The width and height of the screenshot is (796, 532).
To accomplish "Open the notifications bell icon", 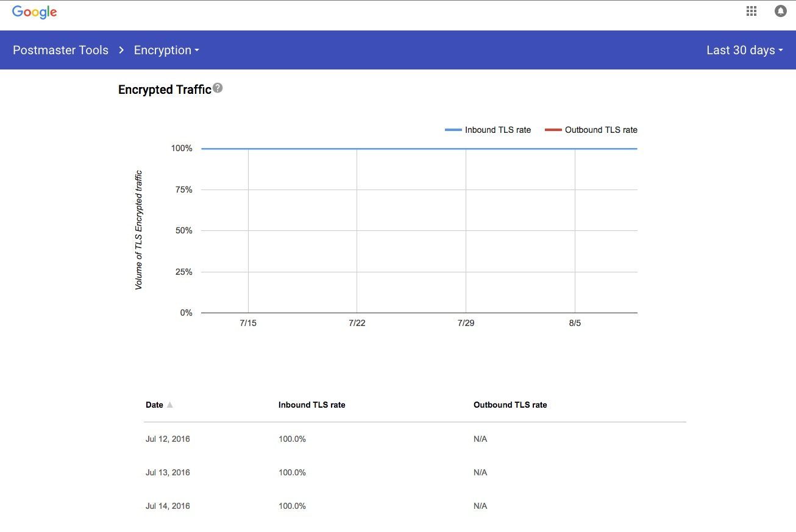I will (780, 11).
